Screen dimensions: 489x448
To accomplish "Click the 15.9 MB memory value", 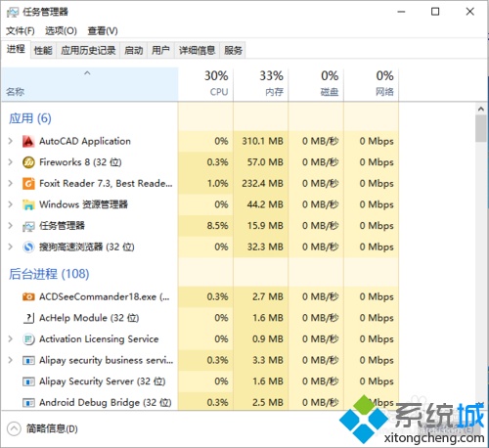I will click(265, 226).
